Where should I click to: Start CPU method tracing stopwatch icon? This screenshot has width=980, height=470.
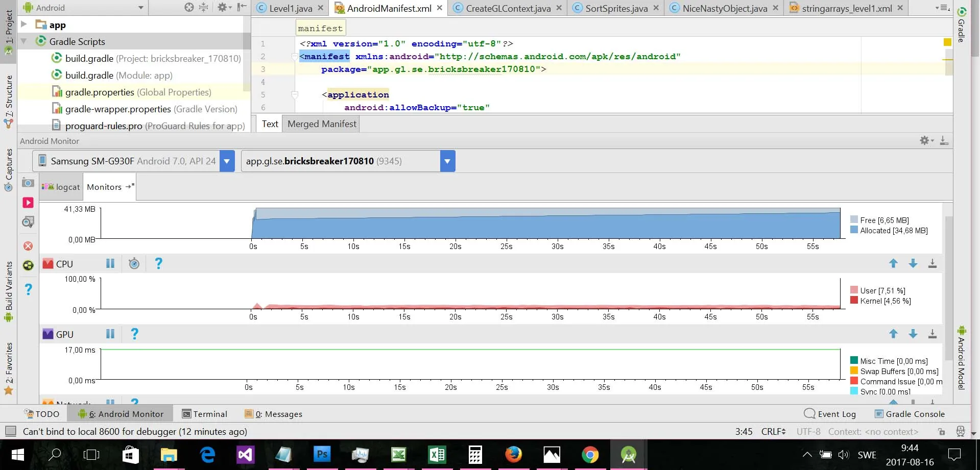coord(134,263)
